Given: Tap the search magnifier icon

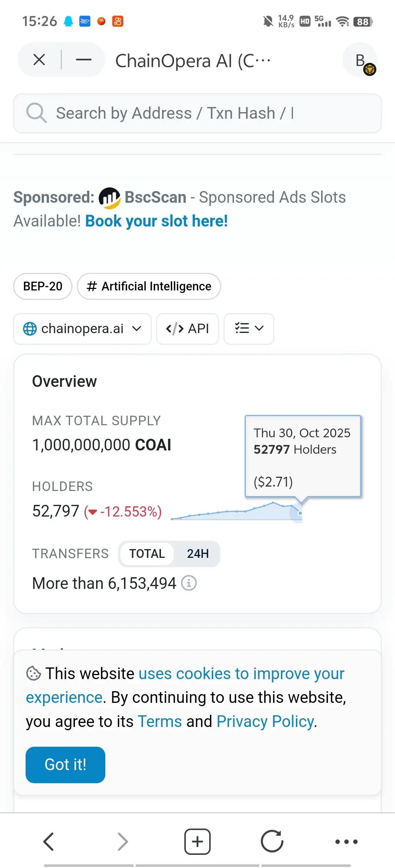Looking at the screenshot, I should [36, 113].
